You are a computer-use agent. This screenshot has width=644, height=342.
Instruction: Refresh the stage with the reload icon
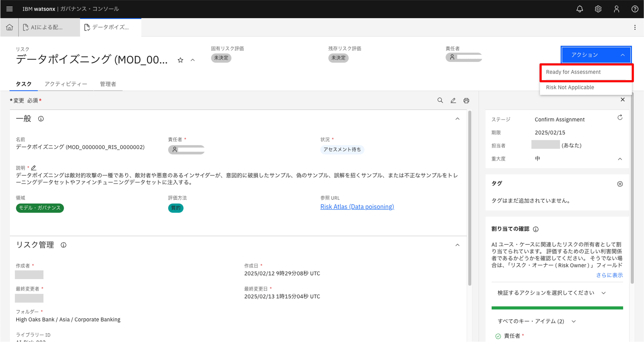[x=620, y=117]
